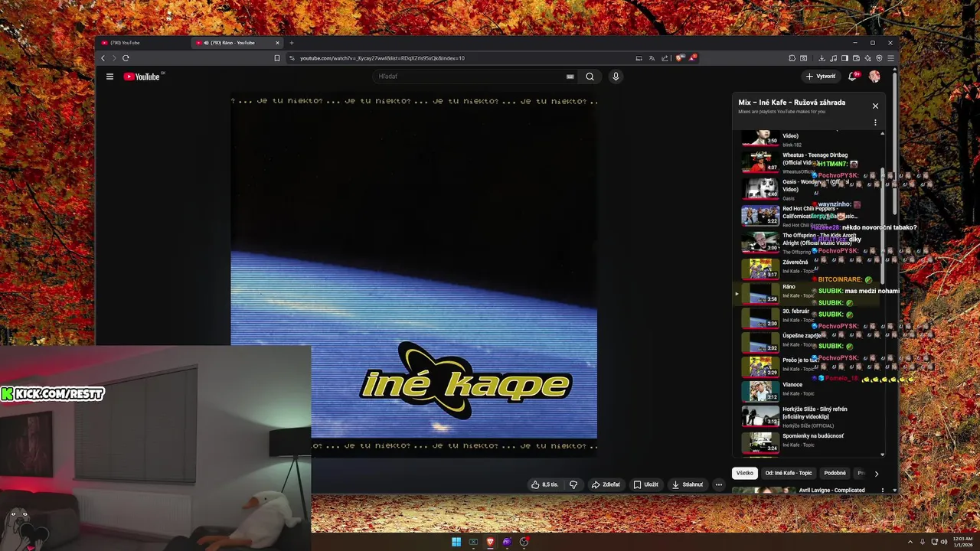Open the OBS Studio taskbar icon

pyautogui.click(x=524, y=542)
